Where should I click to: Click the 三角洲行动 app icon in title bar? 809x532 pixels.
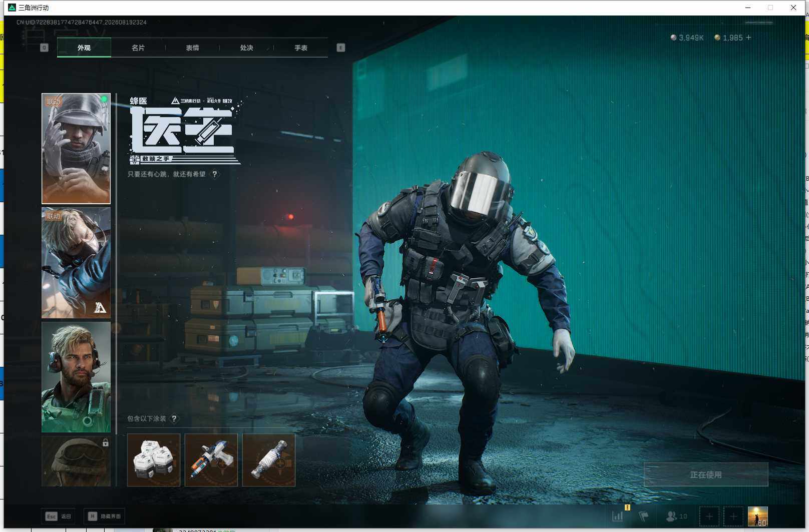click(x=12, y=8)
